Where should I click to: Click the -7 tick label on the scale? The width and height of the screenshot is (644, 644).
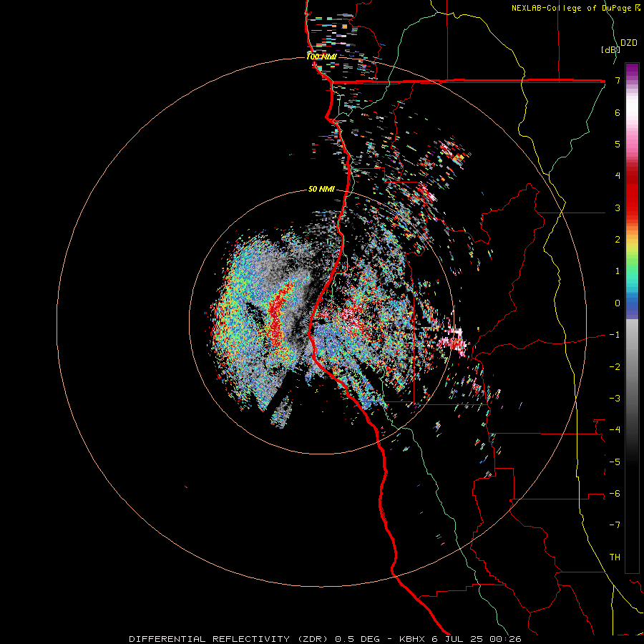click(615, 525)
